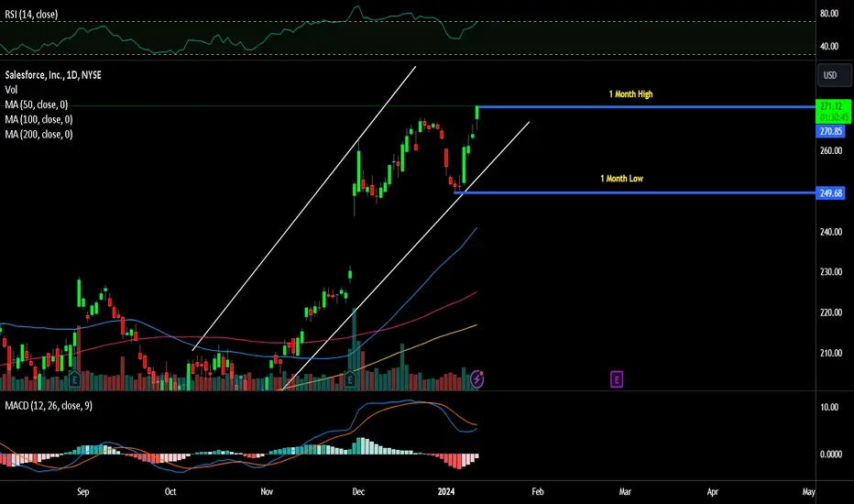The width and height of the screenshot is (854, 504).
Task: Click the Sep label on time axis
Action: pos(83,492)
